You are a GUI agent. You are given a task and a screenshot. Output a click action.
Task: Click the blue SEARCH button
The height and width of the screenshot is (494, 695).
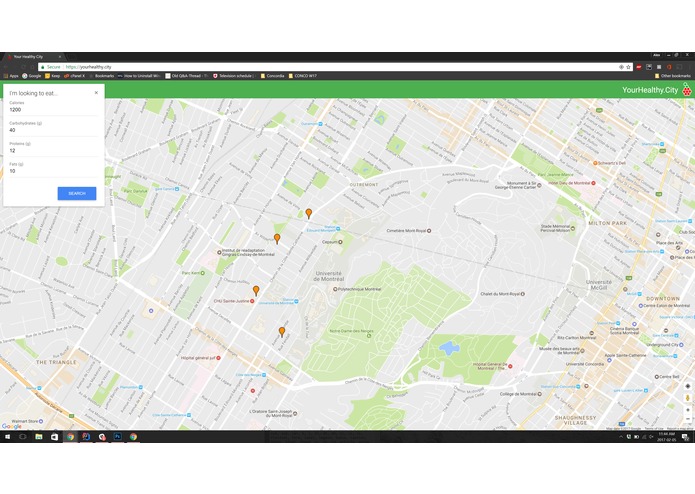tap(77, 193)
